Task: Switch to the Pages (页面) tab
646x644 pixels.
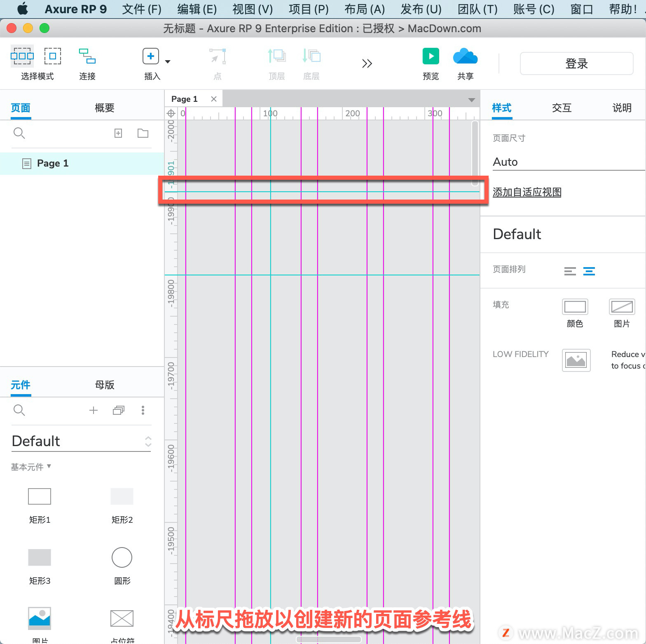Action: [21, 108]
